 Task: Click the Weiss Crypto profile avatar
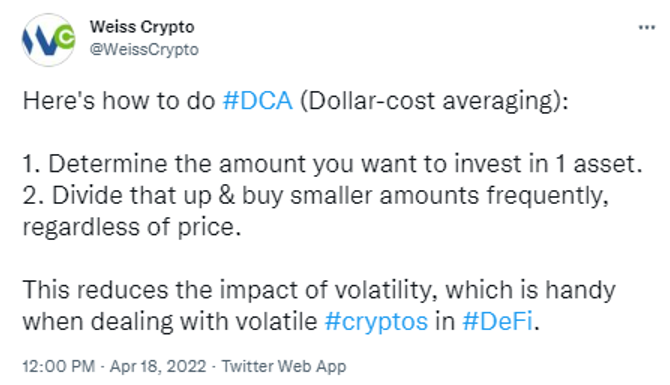pyautogui.click(x=48, y=40)
